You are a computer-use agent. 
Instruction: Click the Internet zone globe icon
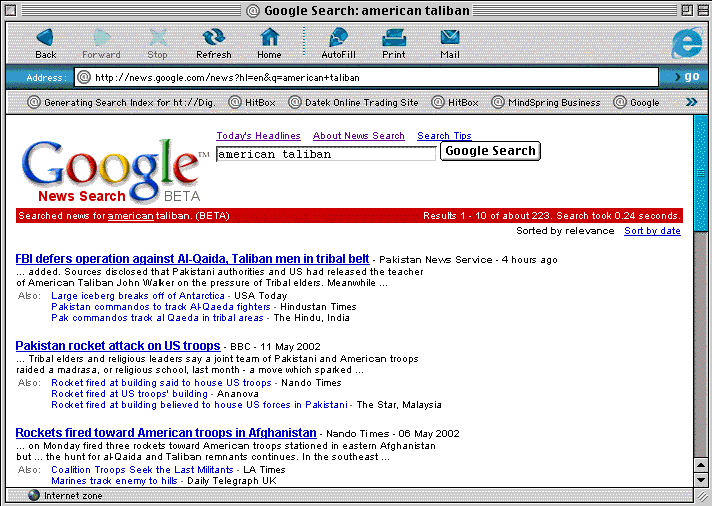[34, 496]
